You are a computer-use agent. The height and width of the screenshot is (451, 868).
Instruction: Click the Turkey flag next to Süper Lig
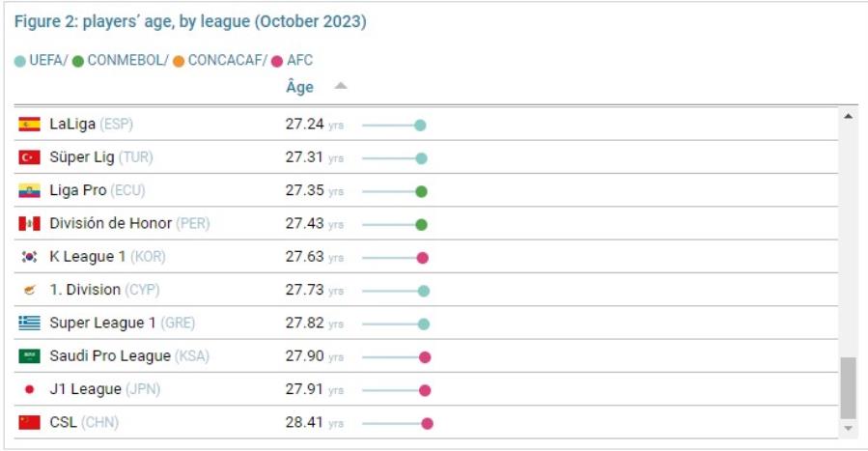pos(29,157)
